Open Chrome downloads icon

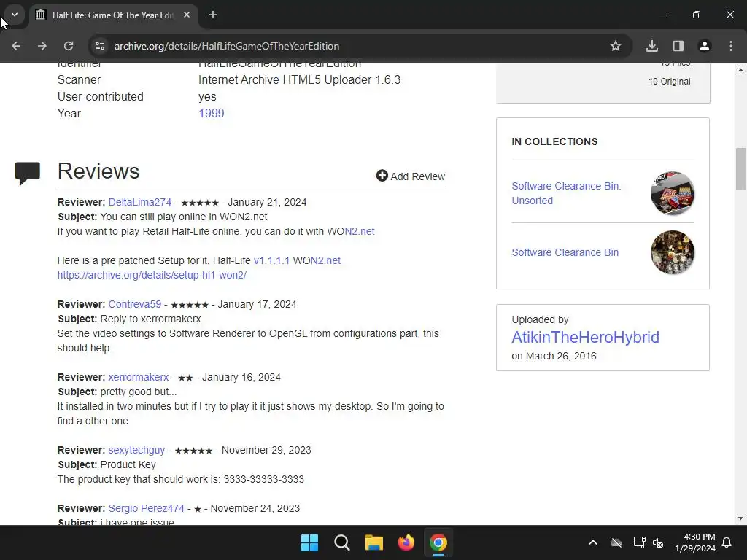(652, 46)
